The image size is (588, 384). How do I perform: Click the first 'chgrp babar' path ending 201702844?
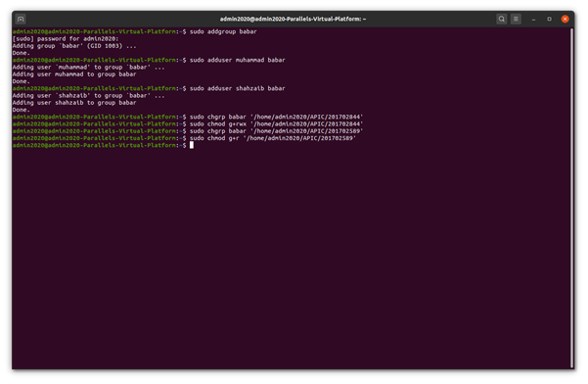click(x=307, y=117)
